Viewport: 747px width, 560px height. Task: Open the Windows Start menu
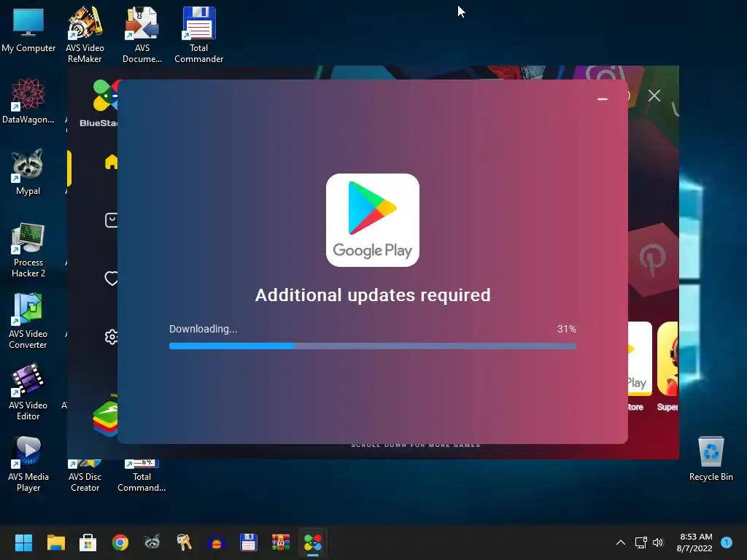pos(23,542)
